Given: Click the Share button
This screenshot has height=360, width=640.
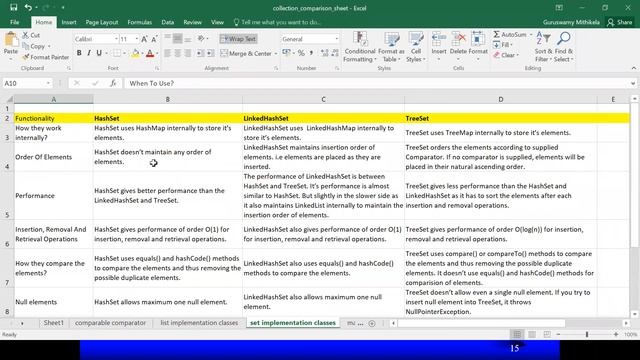Looking at the screenshot, I should pyautogui.click(x=620, y=22).
